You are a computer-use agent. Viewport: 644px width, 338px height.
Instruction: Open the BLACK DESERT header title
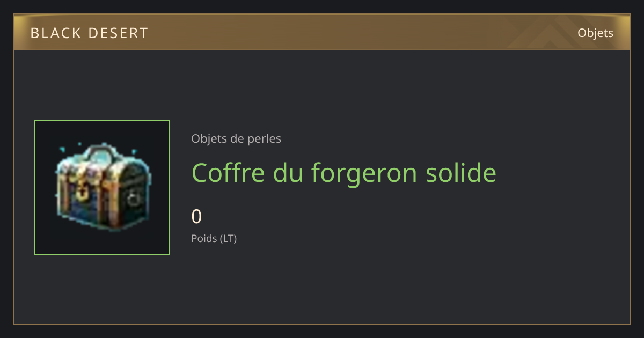[x=89, y=33]
